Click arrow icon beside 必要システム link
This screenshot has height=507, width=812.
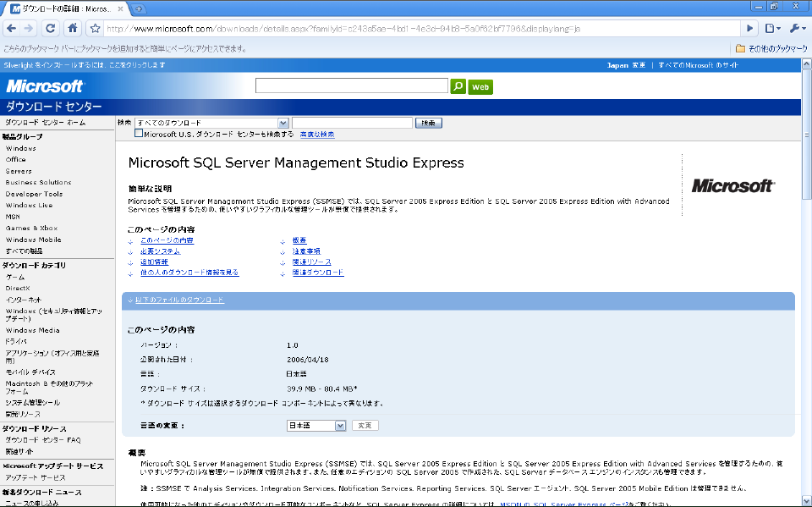point(130,252)
